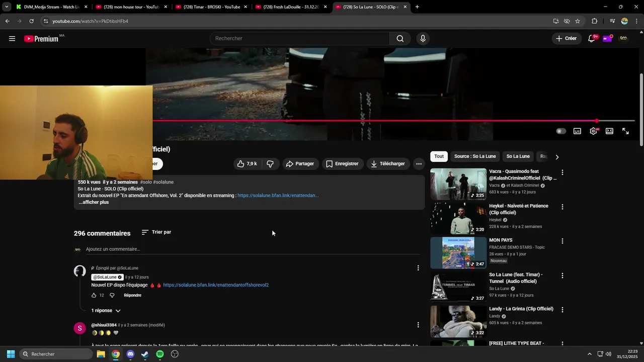This screenshot has width=644, height=362.
Task: Open the YouTube account avatar menu
Action: point(623,39)
